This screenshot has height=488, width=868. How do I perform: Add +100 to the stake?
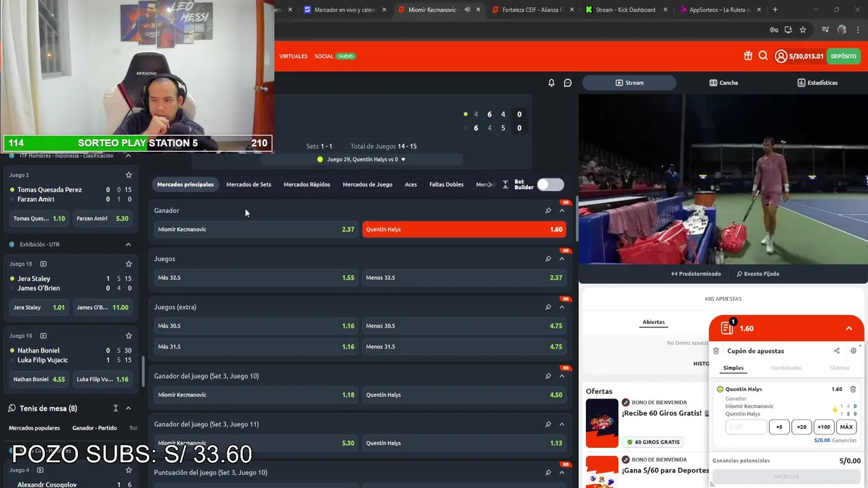(x=824, y=427)
